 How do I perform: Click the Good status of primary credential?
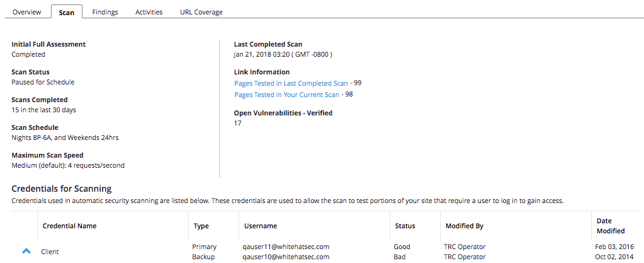pyautogui.click(x=402, y=247)
